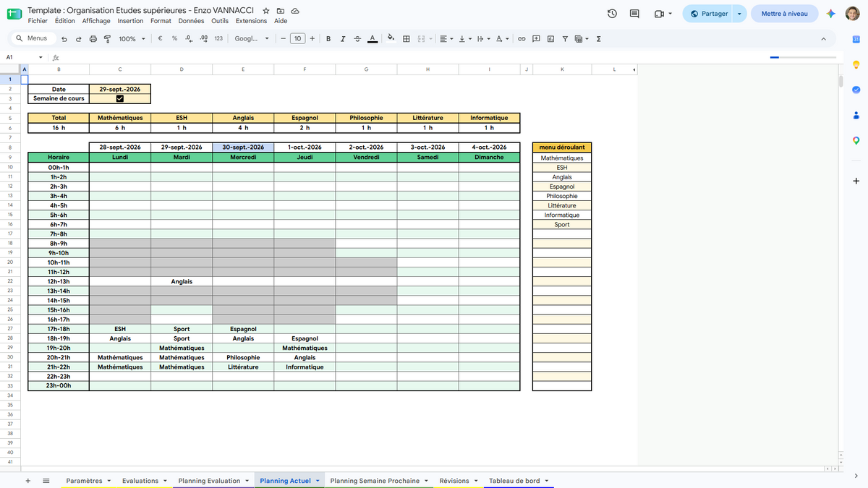Click the functions sigma icon
This screenshot has width=868, height=488.
598,38
